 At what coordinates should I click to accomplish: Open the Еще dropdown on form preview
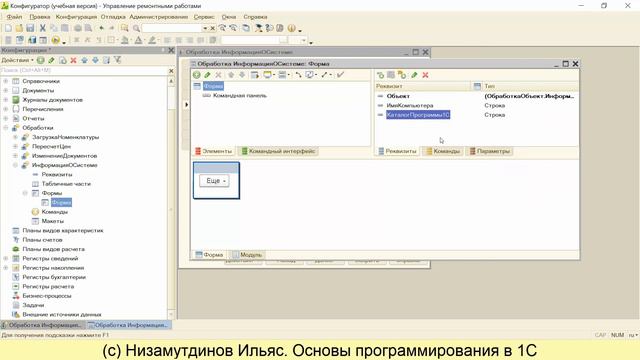click(x=215, y=180)
